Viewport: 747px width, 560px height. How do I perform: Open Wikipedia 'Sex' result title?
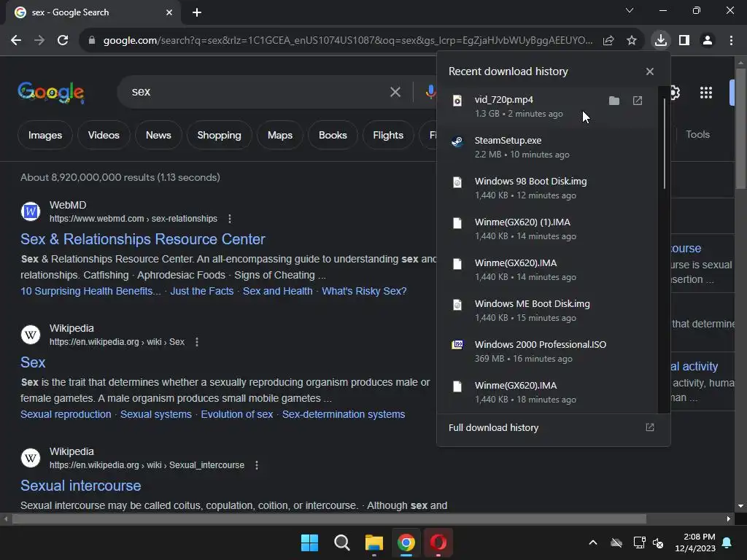coord(33,362)
